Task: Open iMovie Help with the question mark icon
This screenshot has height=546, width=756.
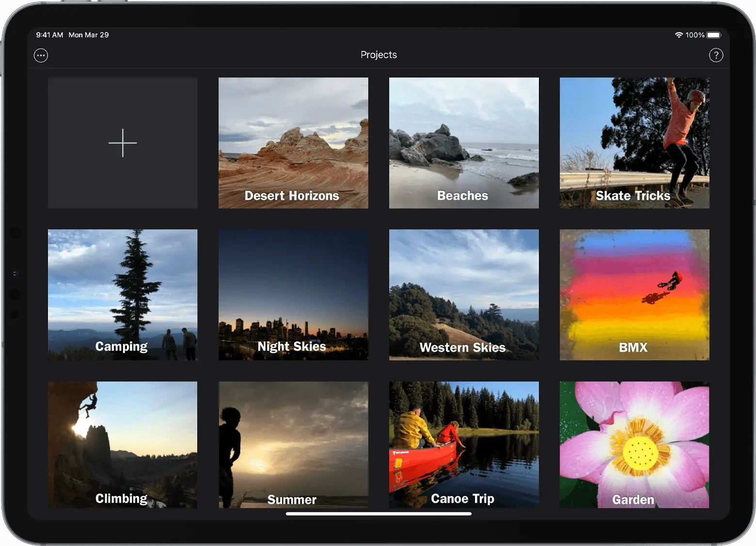Action: (716, 55)
